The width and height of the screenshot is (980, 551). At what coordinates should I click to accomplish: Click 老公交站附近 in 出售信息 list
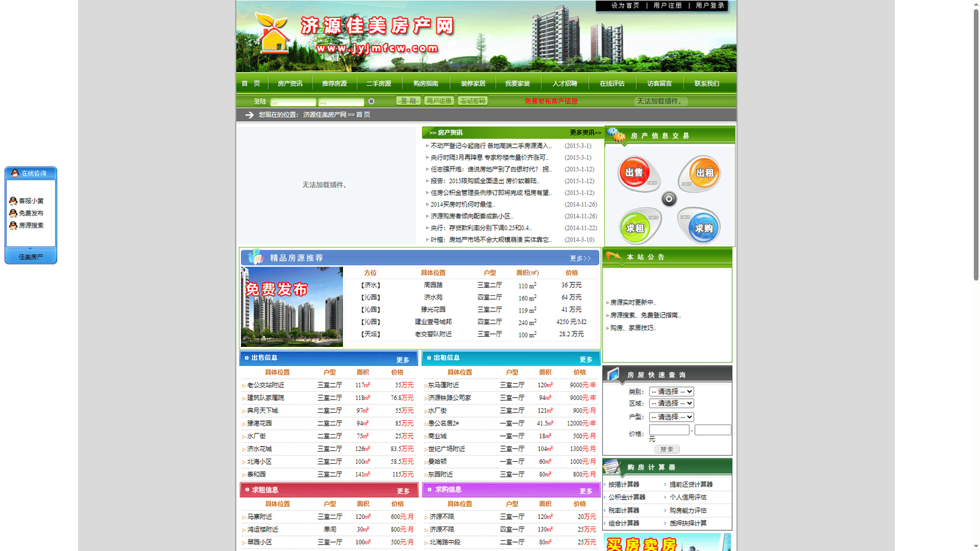[266, 385]
